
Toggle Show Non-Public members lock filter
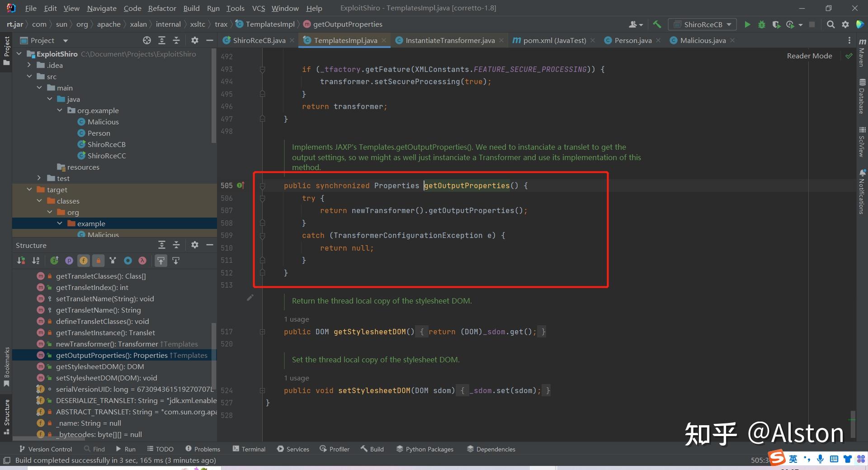(x=98, y=261)
